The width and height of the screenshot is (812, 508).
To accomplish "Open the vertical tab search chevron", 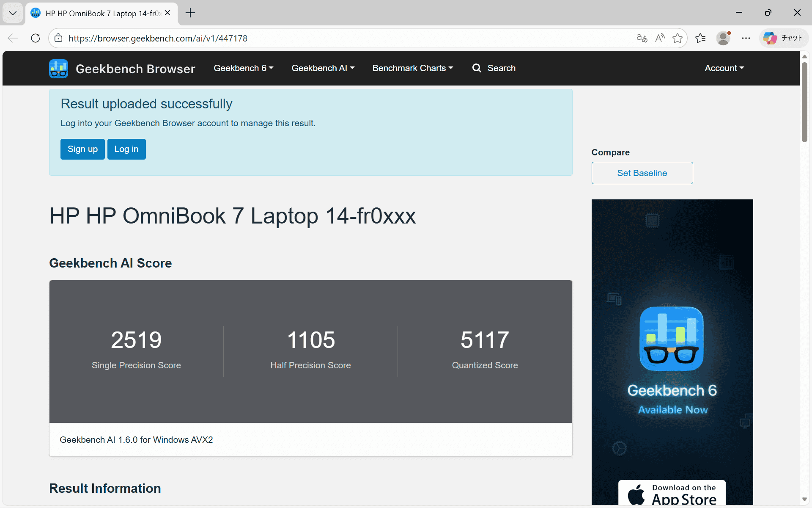I will point(13,13).
